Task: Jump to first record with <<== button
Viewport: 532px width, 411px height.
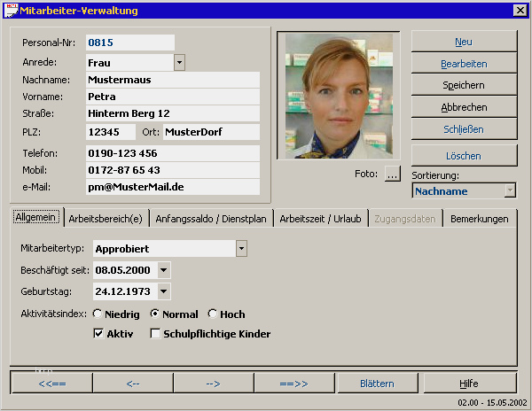Action: (x=52, y=384)
